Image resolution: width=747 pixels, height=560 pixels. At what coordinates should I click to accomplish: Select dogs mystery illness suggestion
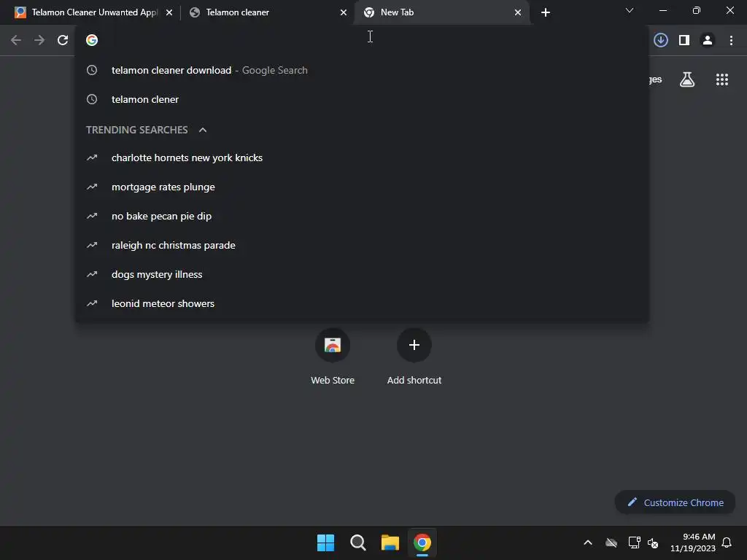coord(362,275)
